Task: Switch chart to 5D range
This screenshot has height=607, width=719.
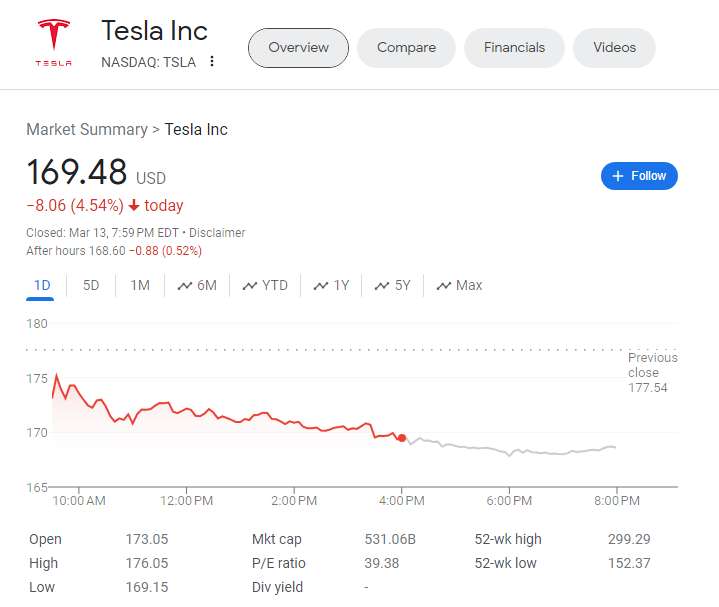Action: [91, 285]
